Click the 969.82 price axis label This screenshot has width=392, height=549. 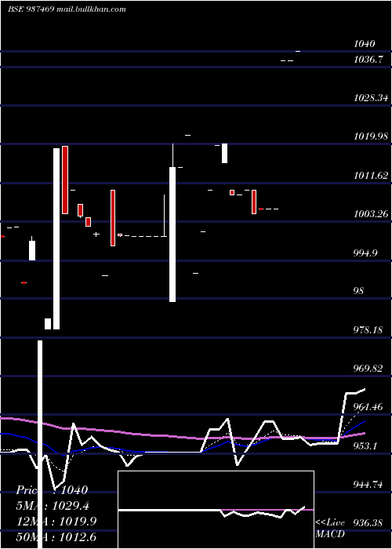(x=368, y=368)
